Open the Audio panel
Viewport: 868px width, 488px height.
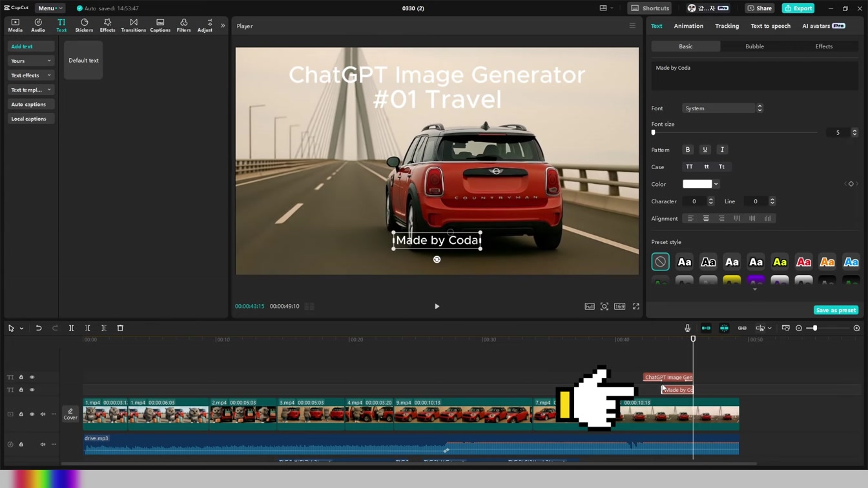(x=38, y=25)
